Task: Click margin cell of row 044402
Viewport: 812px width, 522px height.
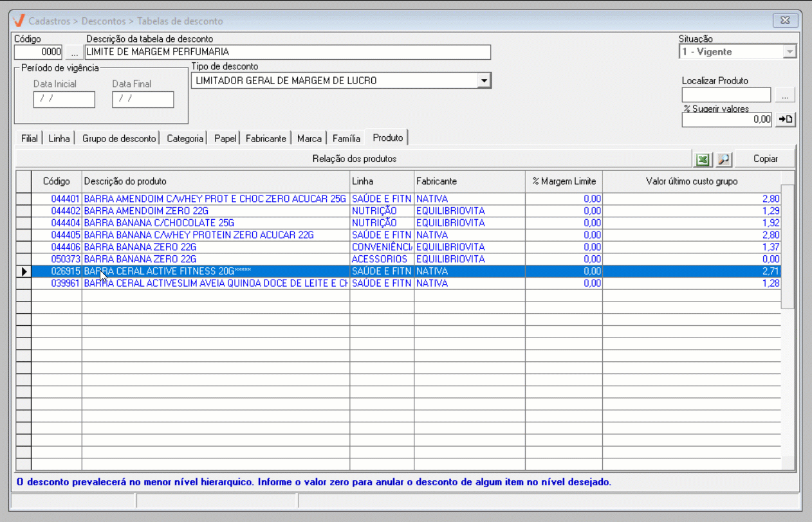Action: tap(564, 211)
